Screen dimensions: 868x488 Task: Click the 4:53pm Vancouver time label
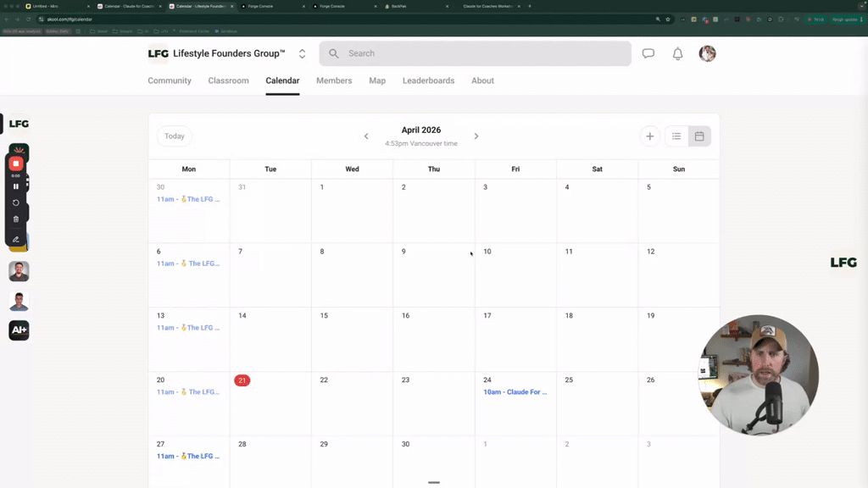421,143
